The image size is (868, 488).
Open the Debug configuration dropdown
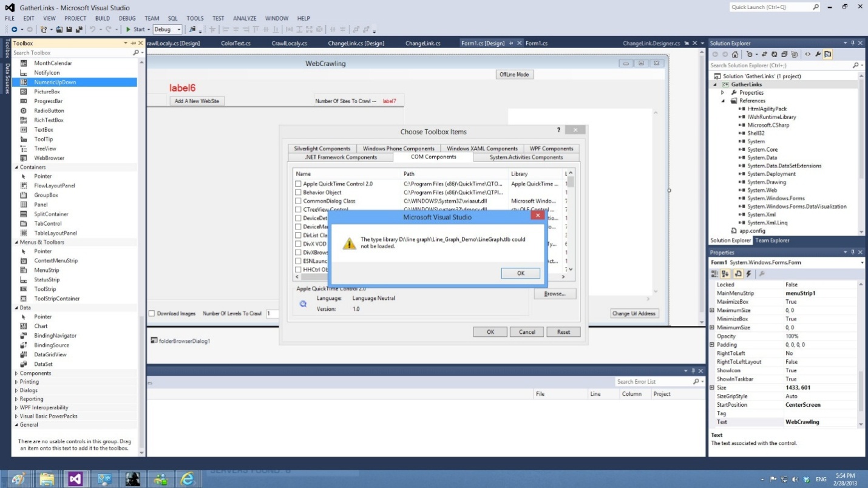(x=168, y=29)
